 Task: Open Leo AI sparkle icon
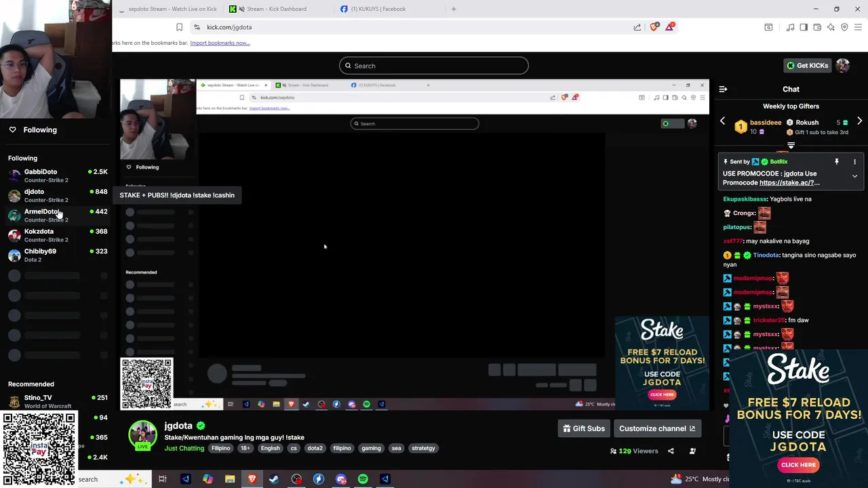pos(831,27)
